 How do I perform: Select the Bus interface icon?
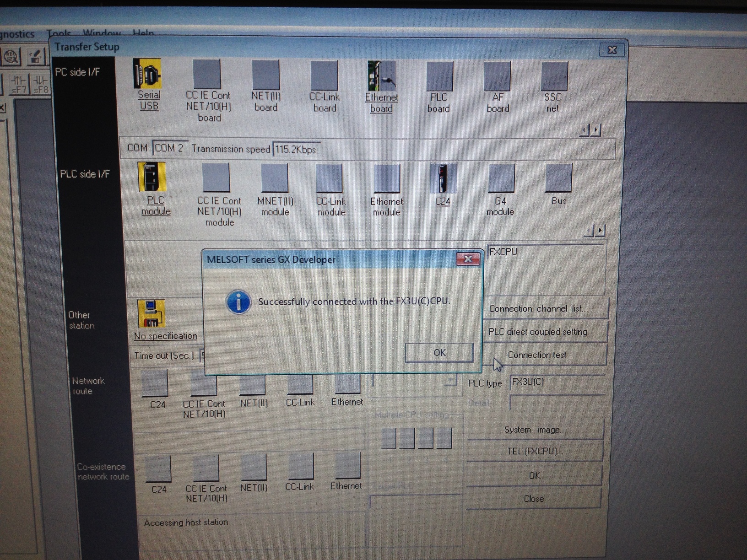tap(558, 178)
